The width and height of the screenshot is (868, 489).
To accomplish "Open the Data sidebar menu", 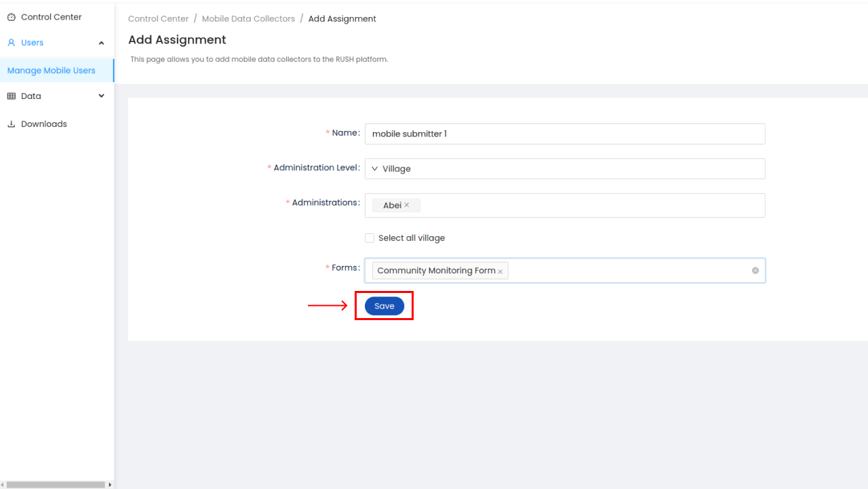I will coord(57,96).
